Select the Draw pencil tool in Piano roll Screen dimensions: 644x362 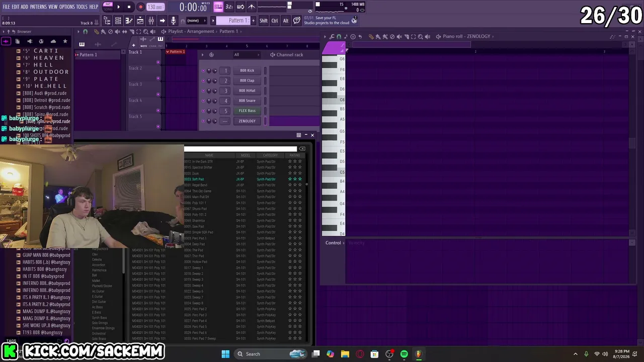(x=371, y=37)
